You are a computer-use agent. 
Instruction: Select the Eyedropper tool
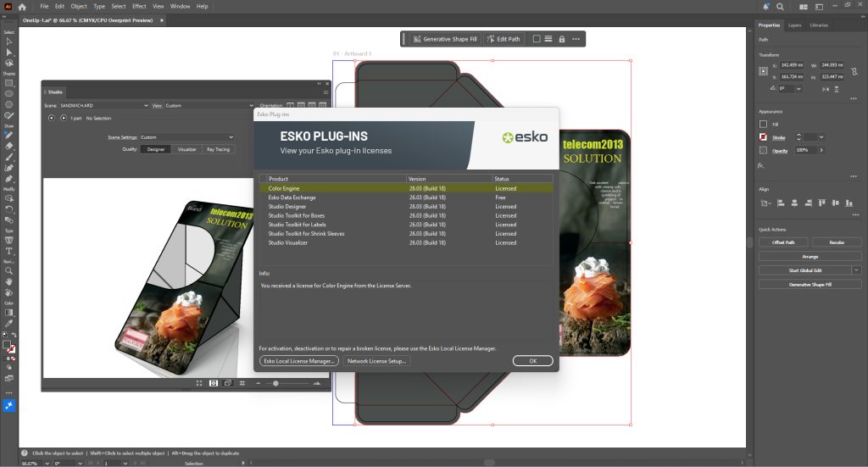coord(8,324)
